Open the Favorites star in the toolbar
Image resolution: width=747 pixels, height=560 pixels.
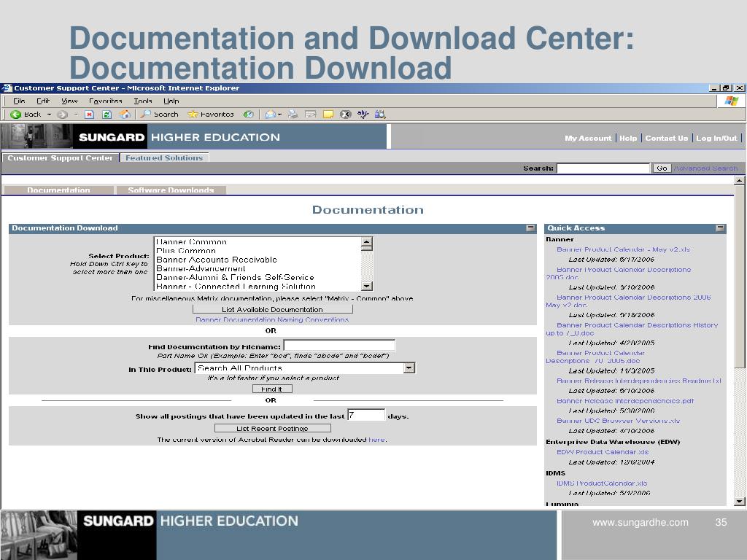(x=211, y=114)
